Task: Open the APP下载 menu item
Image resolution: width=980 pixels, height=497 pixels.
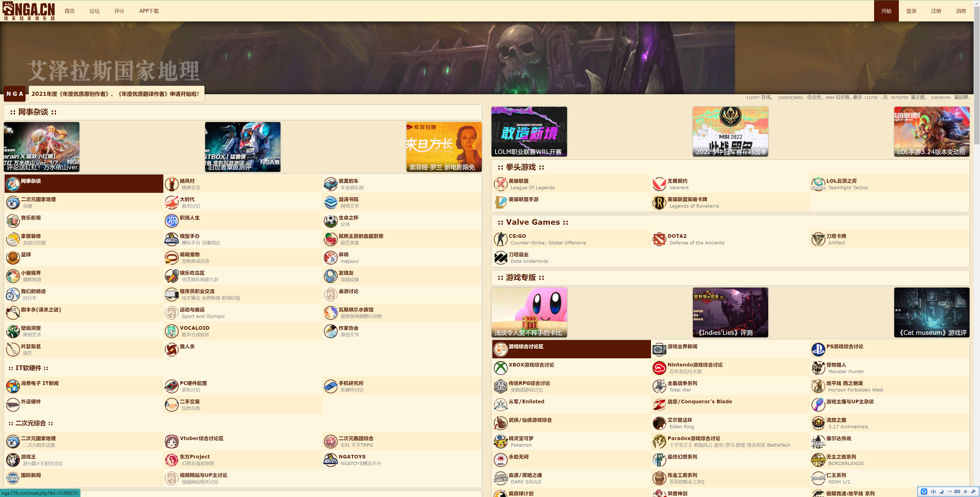Action: tap(149, 11)
